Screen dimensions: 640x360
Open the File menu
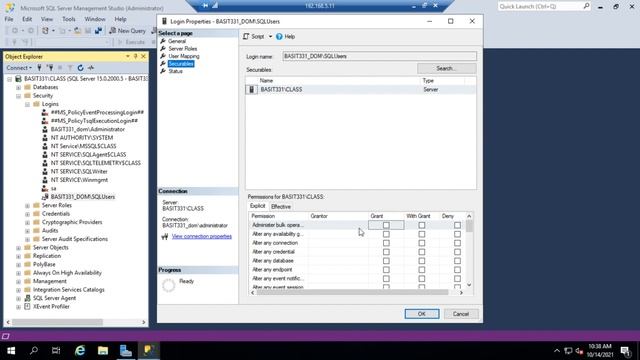[9, 19]
